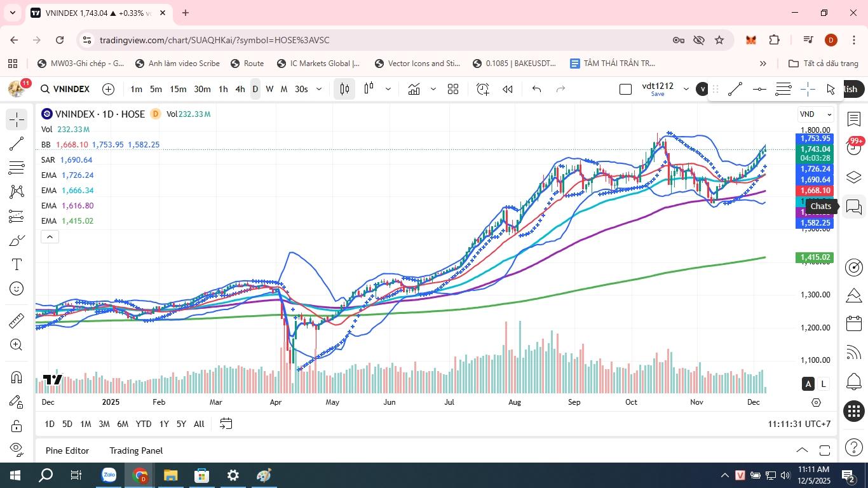Click the Replay rewind icon
Viewport: 868px width, 488px height.
click(x=508, y=90)
